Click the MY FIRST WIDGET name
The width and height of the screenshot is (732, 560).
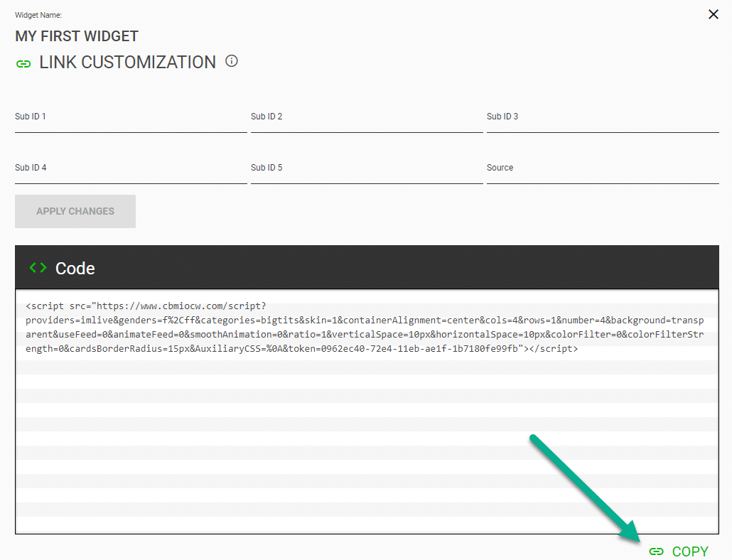pos(77,36)
